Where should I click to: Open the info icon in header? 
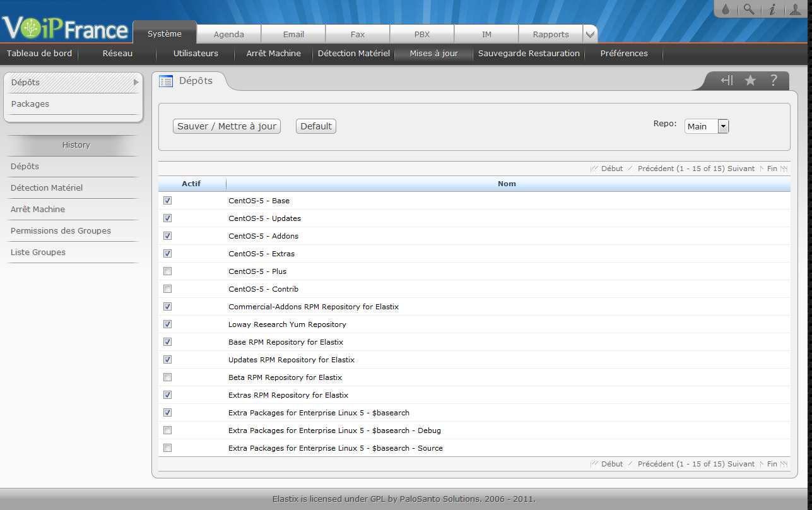pos(772,9)
